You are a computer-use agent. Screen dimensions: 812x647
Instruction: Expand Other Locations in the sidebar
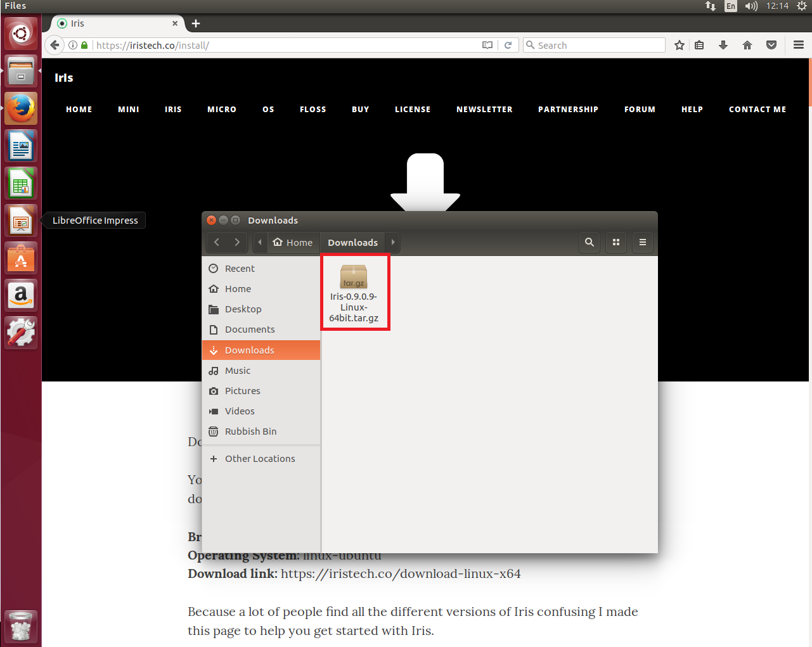[x=261, y=459]
